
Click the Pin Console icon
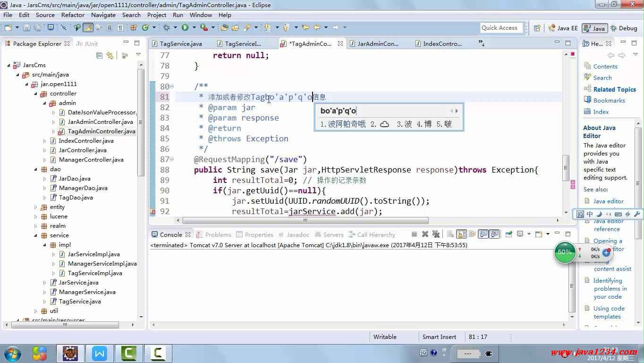coord(509,234)
